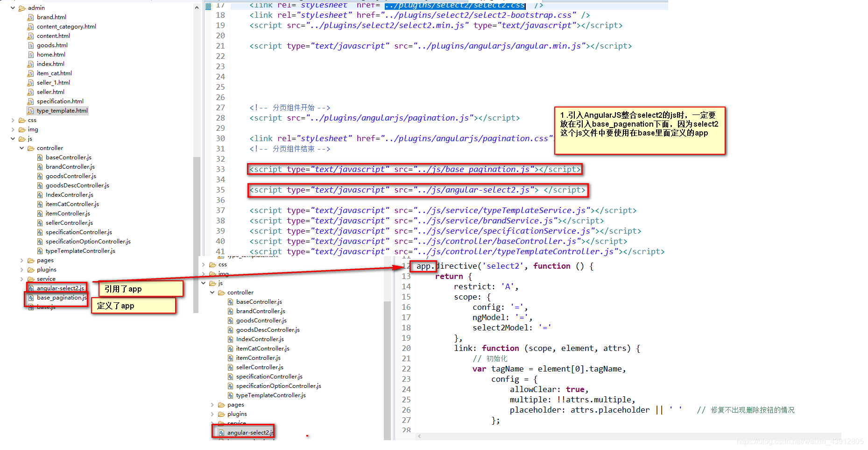Collapse the controller folder in the top tree
This screenshot has width=868, height=450.
tap(21, 148)
